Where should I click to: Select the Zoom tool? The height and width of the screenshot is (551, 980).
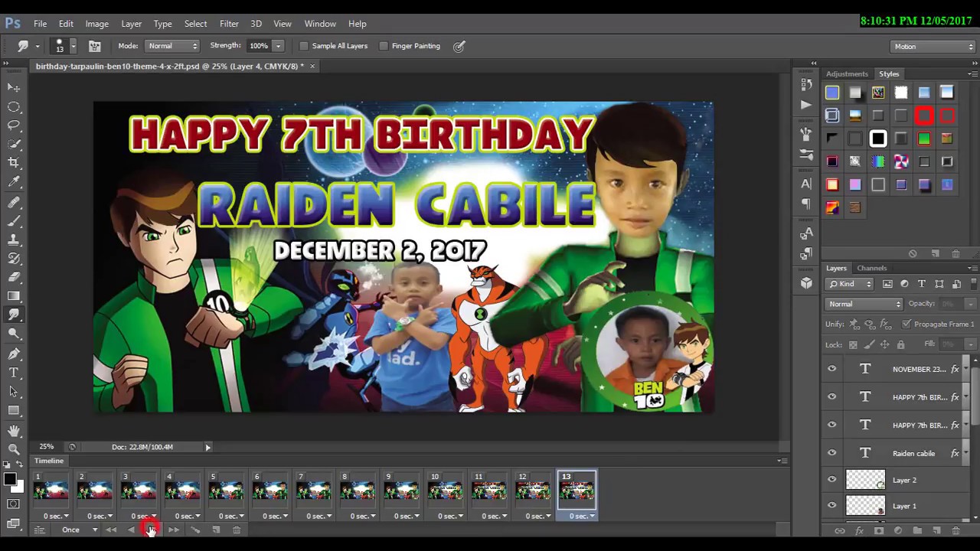pos(14,449)
